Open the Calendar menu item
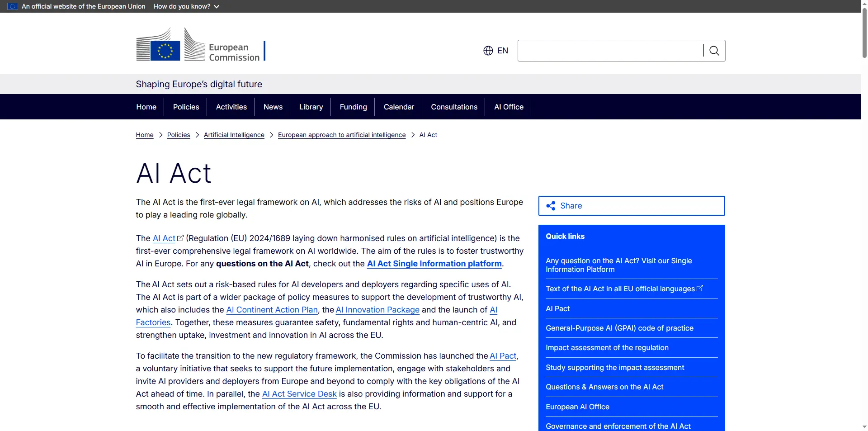This screenshot has width=868, height=431. 399,107
